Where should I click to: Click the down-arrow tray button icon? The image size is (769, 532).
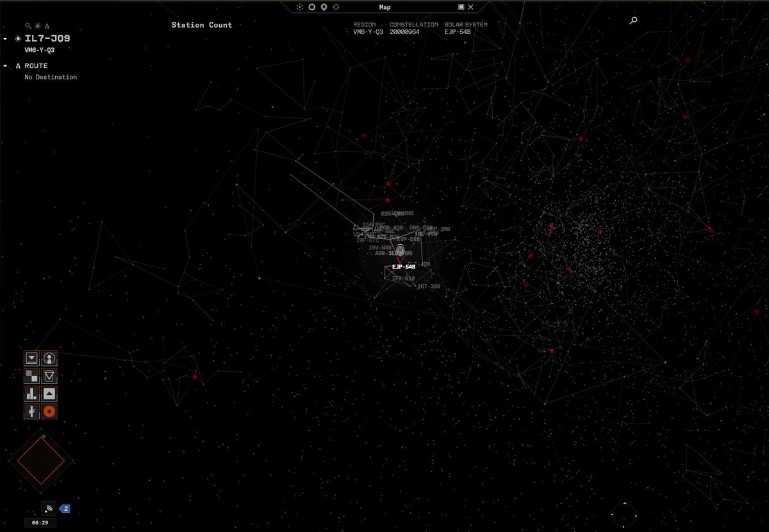[32, 358]
